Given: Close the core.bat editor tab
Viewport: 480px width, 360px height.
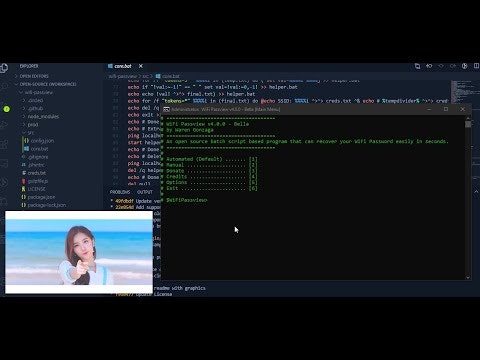Looking at the screenshot, I should click(x=141, y=66).
